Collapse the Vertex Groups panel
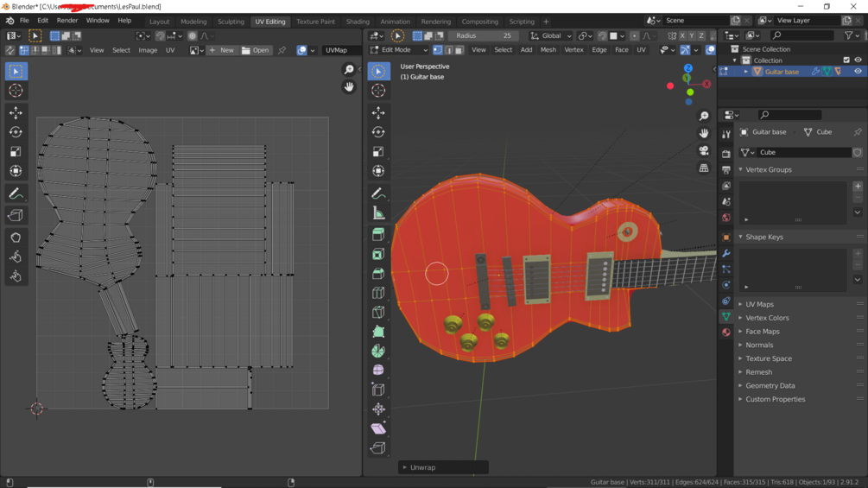The width and height of the screenshot is (868, 488). [x=769, y=170]
